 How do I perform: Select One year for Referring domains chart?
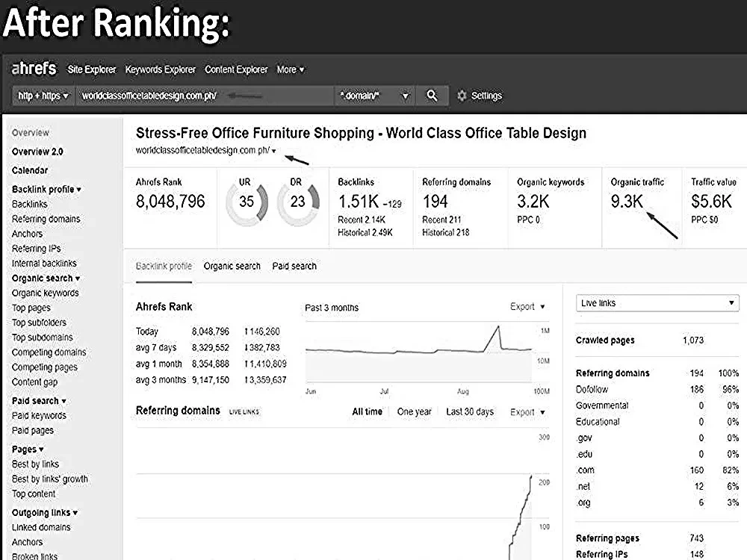[414, 412]
